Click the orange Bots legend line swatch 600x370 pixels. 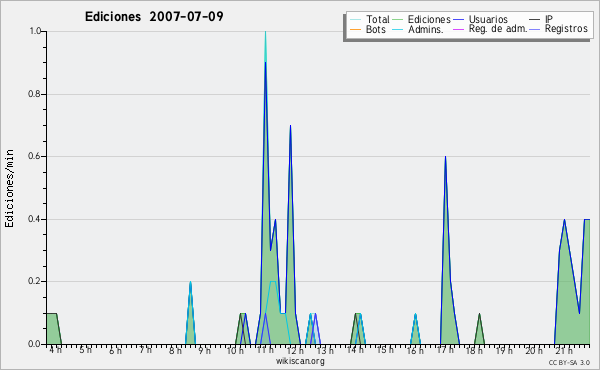point(355,29)
